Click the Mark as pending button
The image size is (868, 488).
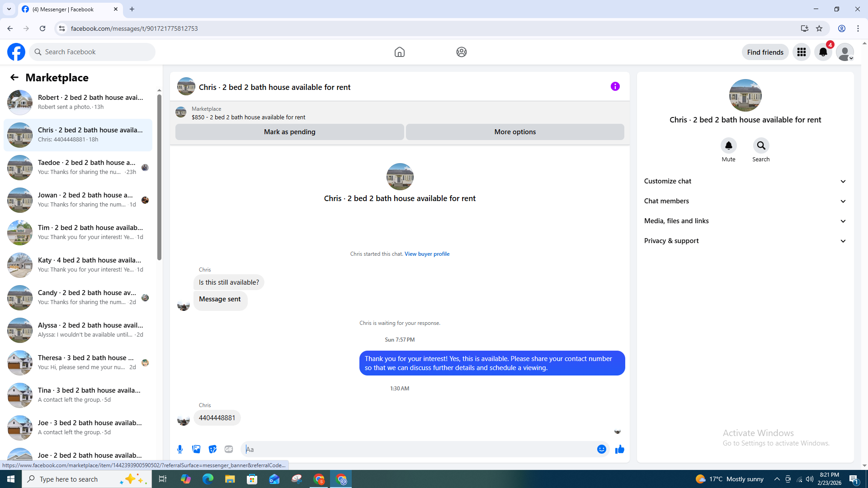pyautogui.click(x=289, y=132)
